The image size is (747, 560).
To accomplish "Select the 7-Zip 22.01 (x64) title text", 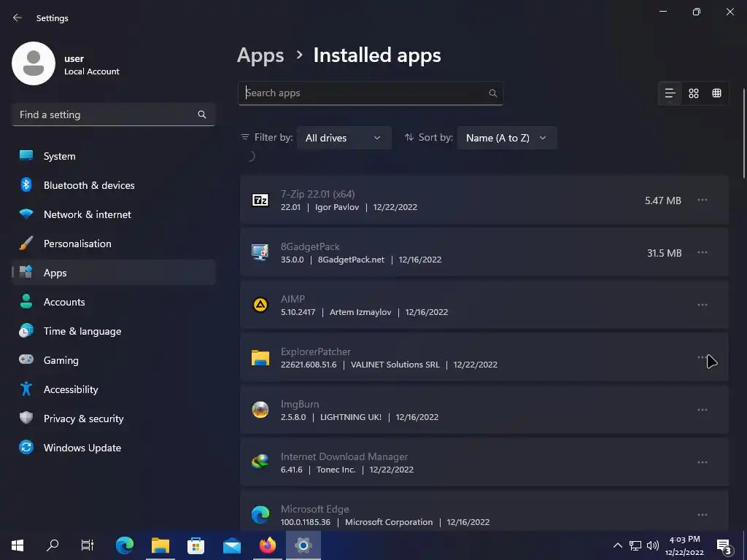I will [317, 194].
